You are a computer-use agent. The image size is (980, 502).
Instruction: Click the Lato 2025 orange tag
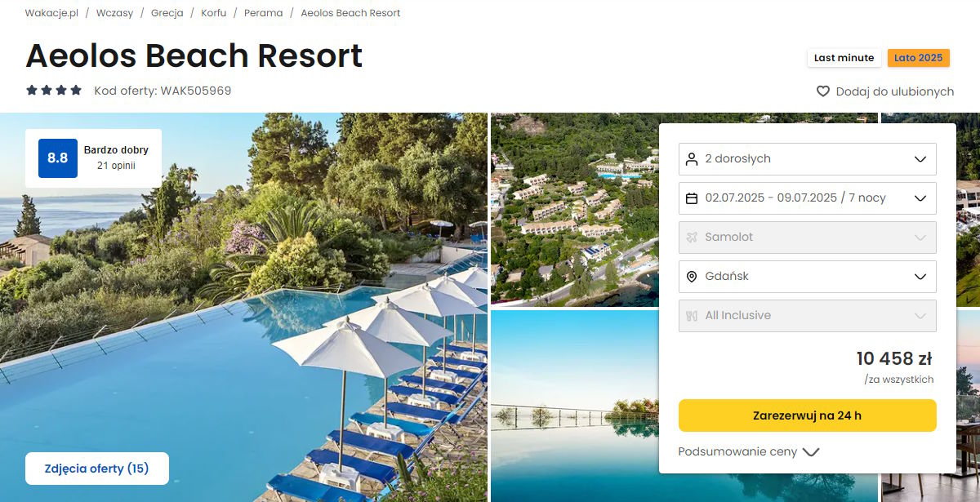pyautogui.click(x=918, y=58)
